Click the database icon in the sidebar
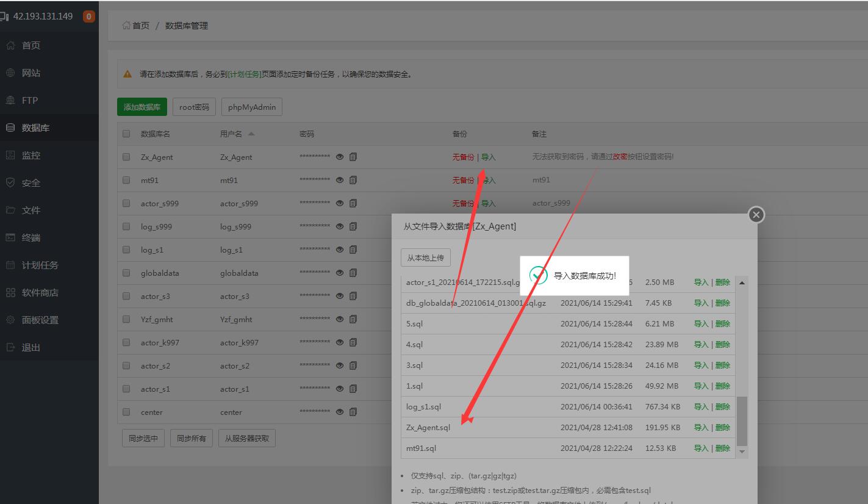The width and height of the screenshot is (868, 504). [10, 128]
